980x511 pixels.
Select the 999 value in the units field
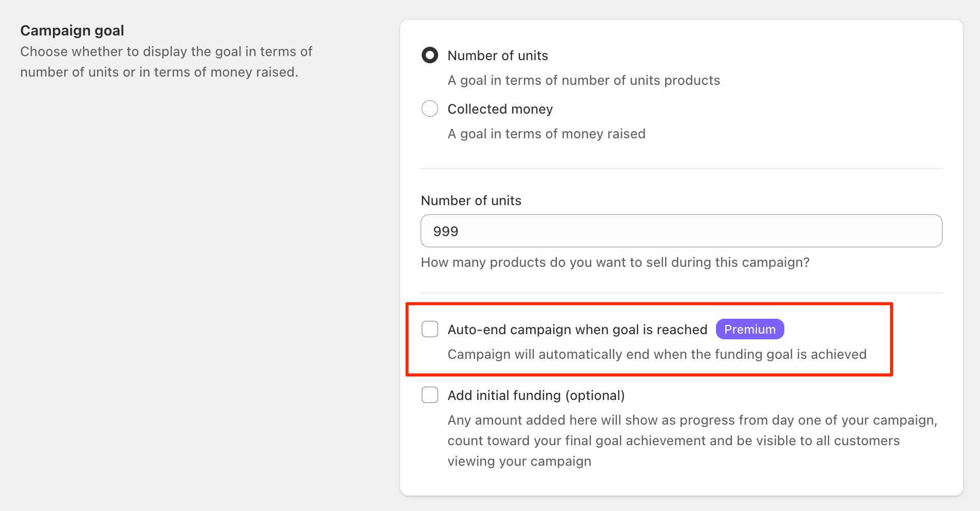[445, 231]
